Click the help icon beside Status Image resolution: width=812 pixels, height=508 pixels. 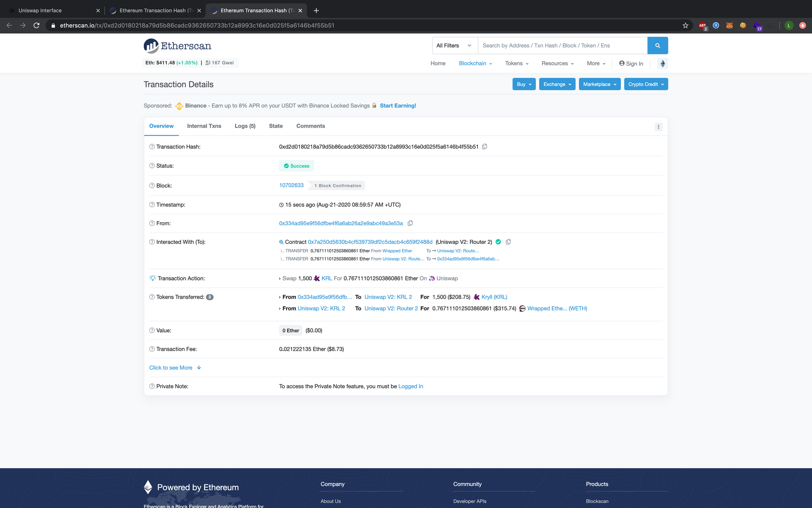pyautogui.click(x=152, y=166)
